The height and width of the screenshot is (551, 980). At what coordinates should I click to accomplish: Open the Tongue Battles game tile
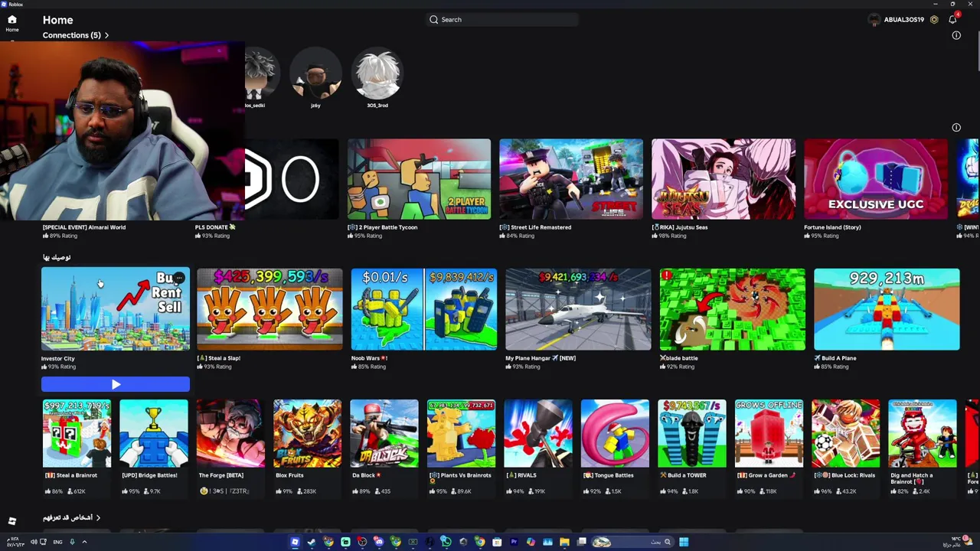(615, 433)
